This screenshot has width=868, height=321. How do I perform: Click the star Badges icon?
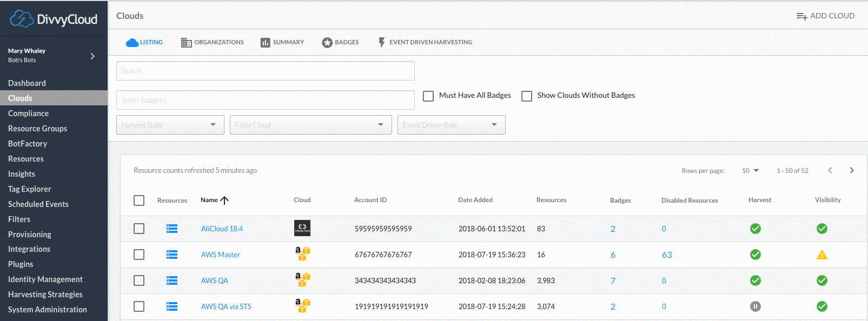pyautogui.click(x=327, y=42)
